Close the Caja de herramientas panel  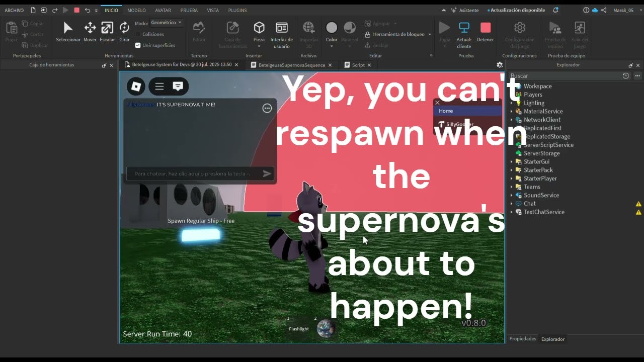[x=111, y=65]
